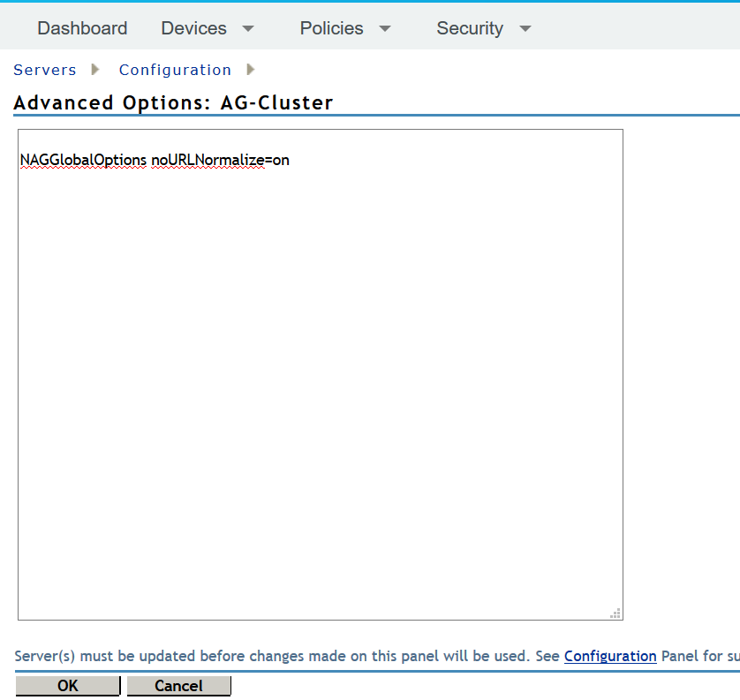Click the arrow icon after Servers breadcrumb
This screenshot has height=700, width=740.
[x=95, y=70]
